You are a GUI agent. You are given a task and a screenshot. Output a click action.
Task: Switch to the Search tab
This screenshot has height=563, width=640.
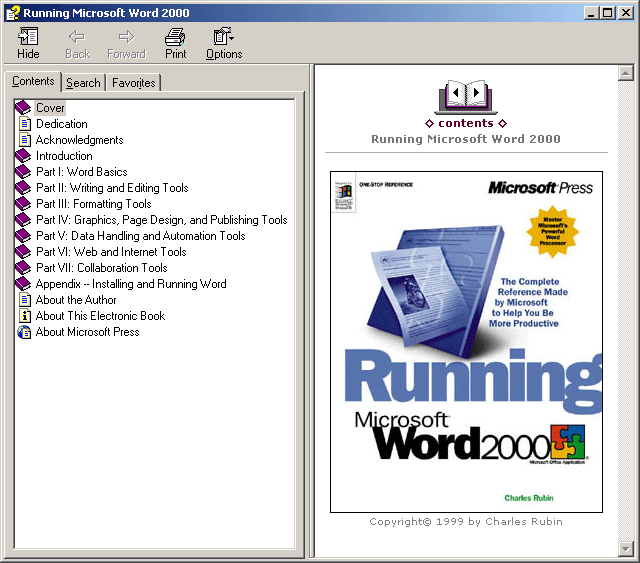[83, 83]
